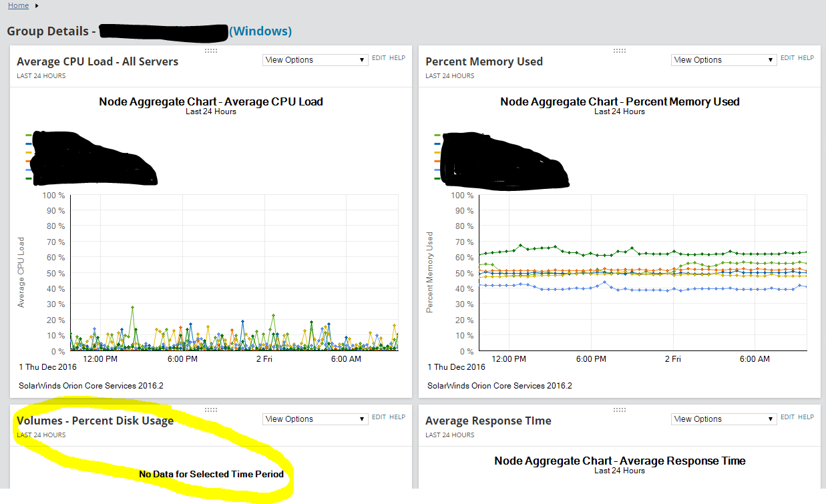Open Help for Percent Memory Used widget
Viewport: 826px width, 504px height.
pyautogui.click(x=806, y=58)
